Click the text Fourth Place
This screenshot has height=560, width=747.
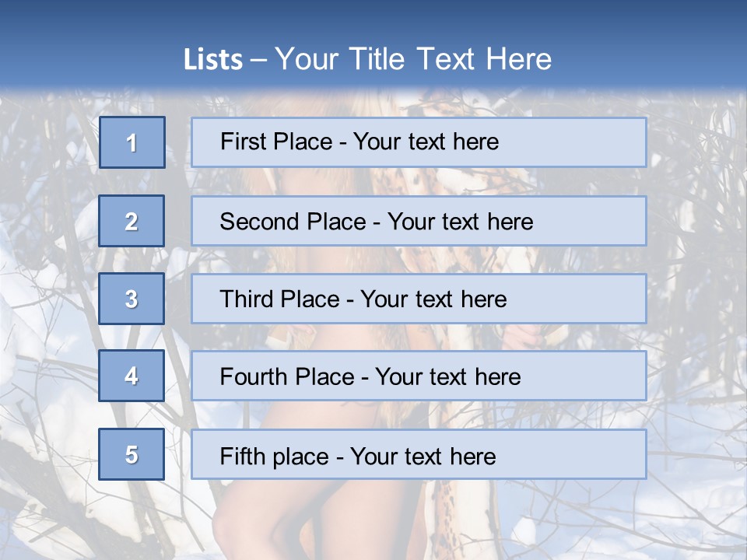tap(287, 376)
